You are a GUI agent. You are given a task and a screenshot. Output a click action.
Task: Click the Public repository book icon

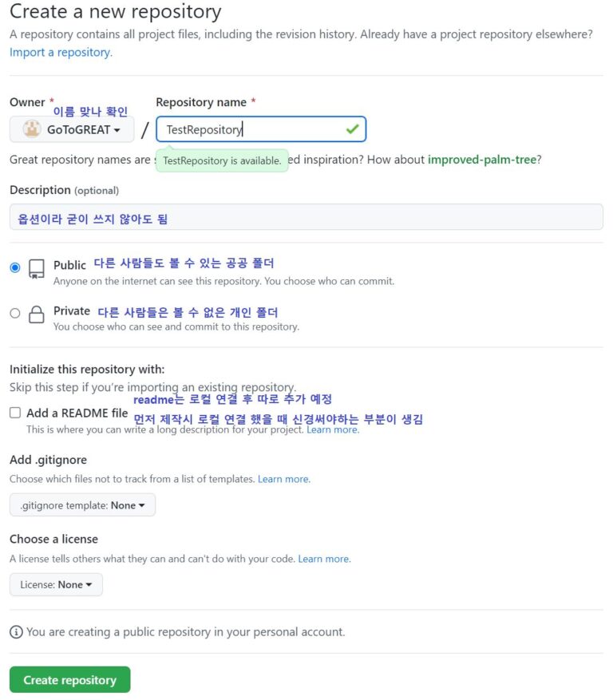tap(36, 269)
